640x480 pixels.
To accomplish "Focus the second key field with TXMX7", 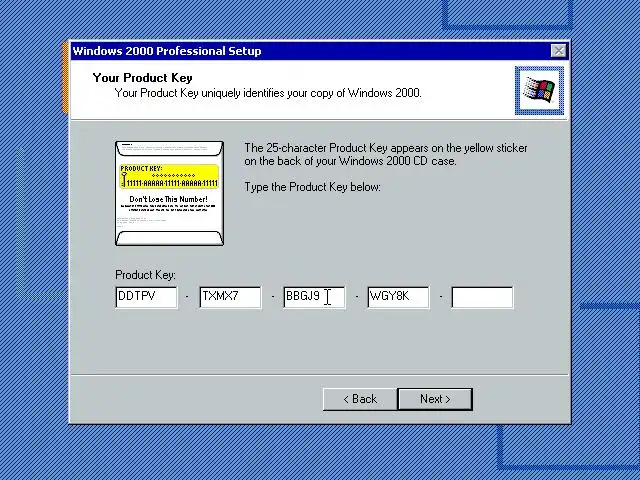I will click(x=231, y=297).
